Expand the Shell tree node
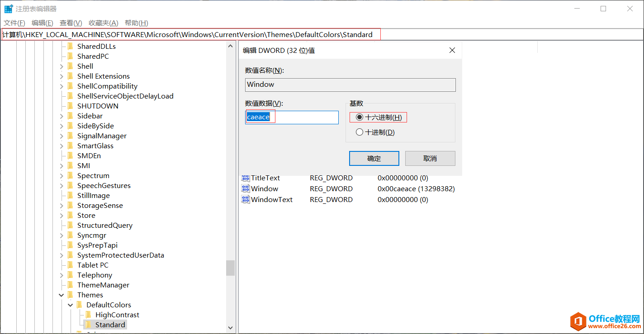 (62, 66)
